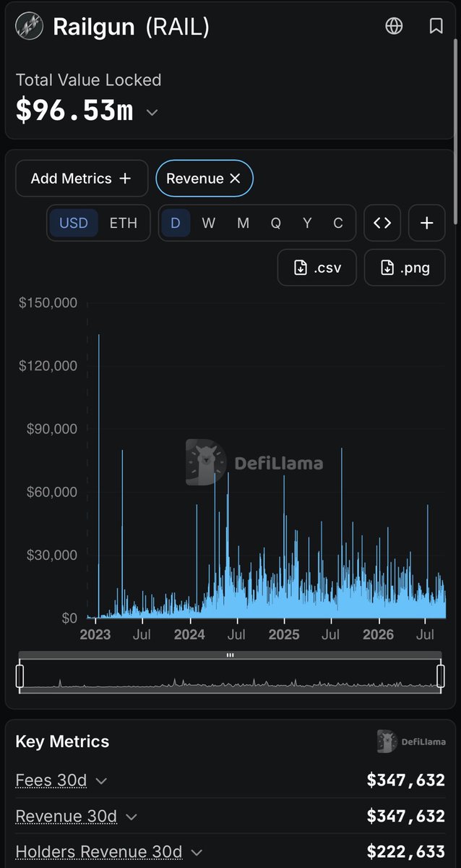Switch chart currency to USD
The width and height of the screenshot is (461, 868).
click(x=74, y=223)
